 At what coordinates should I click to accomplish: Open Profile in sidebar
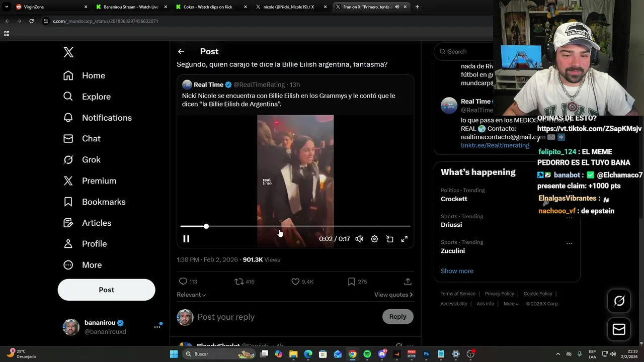point(85,244)
